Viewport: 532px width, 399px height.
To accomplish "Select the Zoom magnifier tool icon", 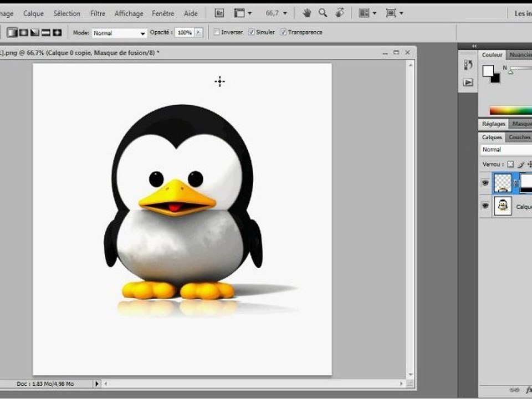I will [323, 13].
